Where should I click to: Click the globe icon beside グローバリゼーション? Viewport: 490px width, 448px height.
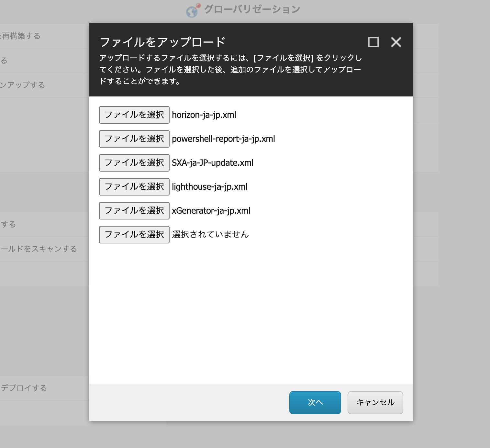pos(193,10)
